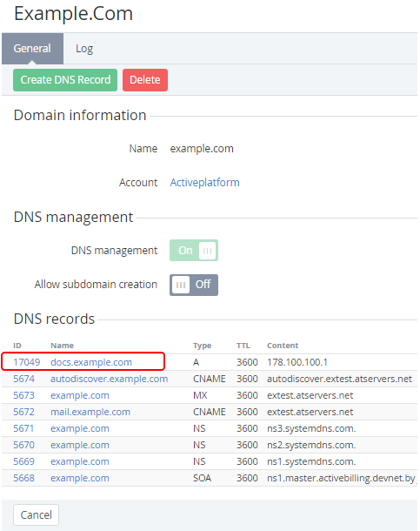Turn off the DNS management switch
This screenshot has width=420, height=531.
point(194,250)
